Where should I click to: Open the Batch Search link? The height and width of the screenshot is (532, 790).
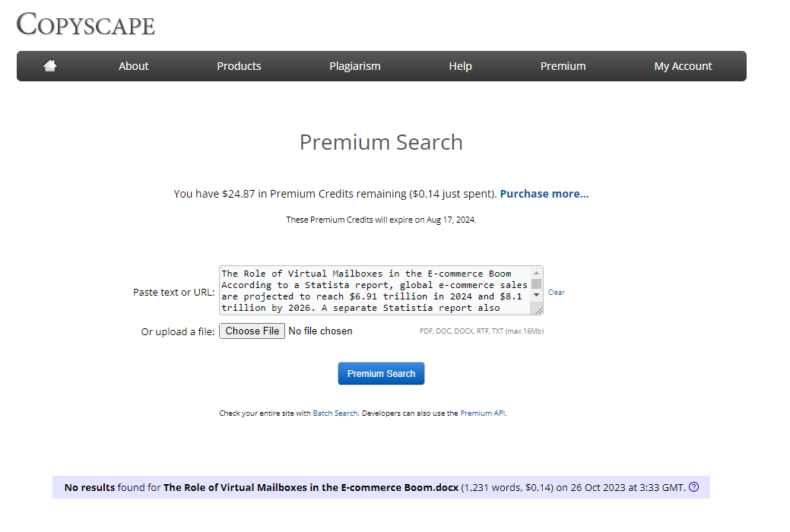(x=335, y=413)
